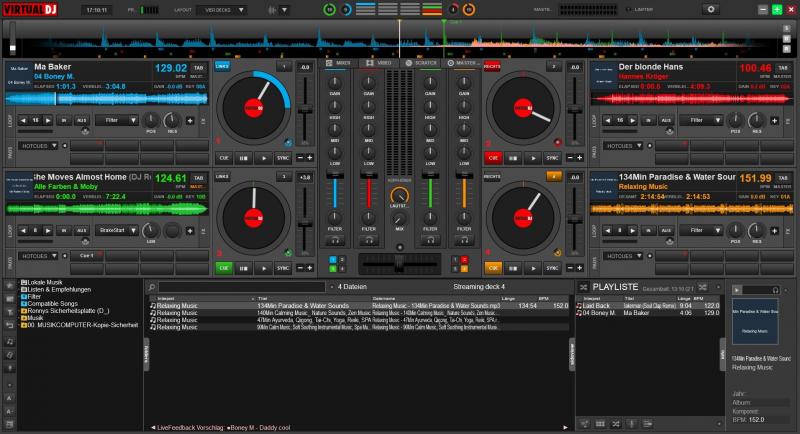Image resolution: width=800 pixels, height=434 pixels.
Task: Sync deck 4 tempo with SYNC button
Action: (553, 268)
